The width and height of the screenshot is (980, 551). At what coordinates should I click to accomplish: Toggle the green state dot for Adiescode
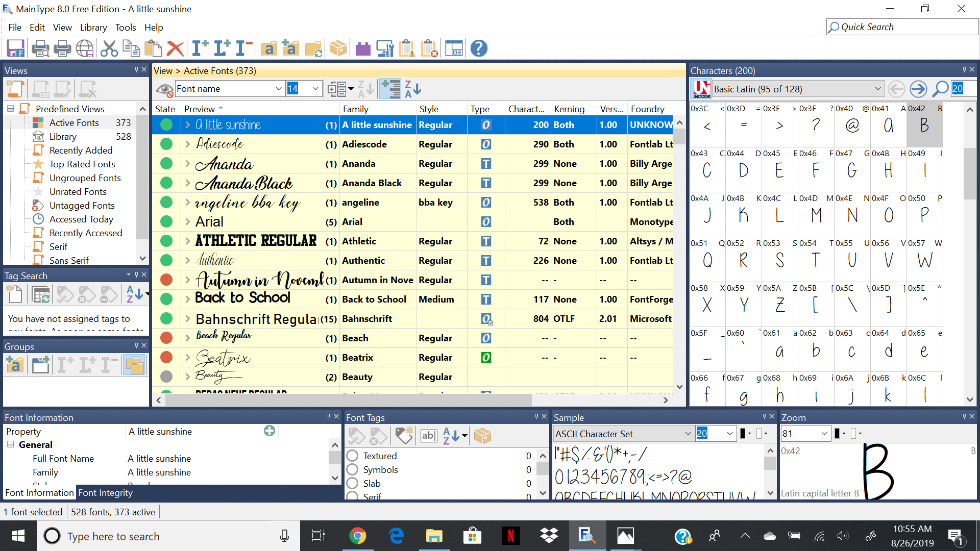(166, 144)
